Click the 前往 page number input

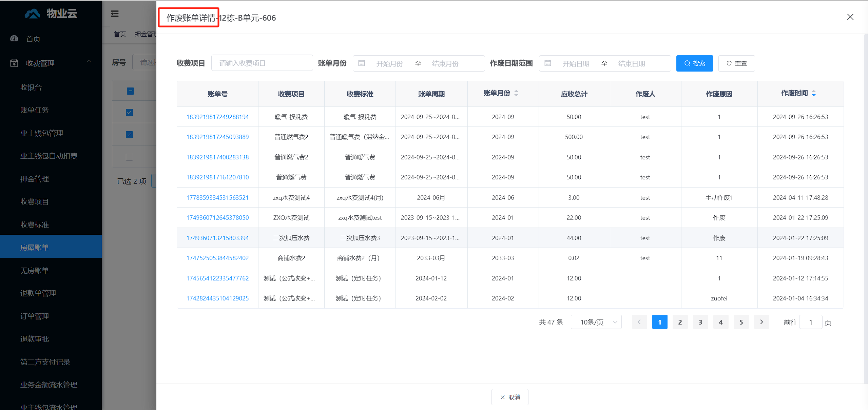tap(811, 322)
